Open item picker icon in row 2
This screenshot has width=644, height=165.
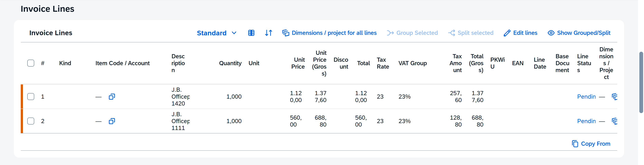(112, 121)
